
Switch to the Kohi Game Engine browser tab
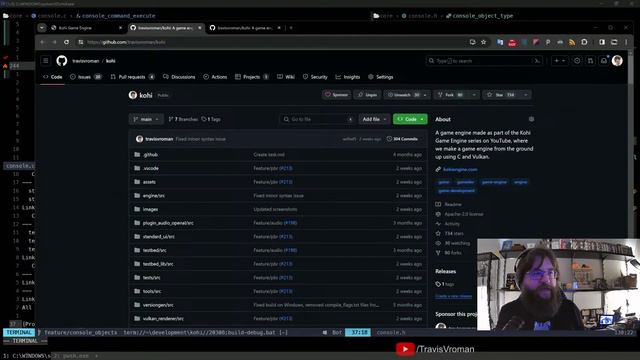point(85,28)
